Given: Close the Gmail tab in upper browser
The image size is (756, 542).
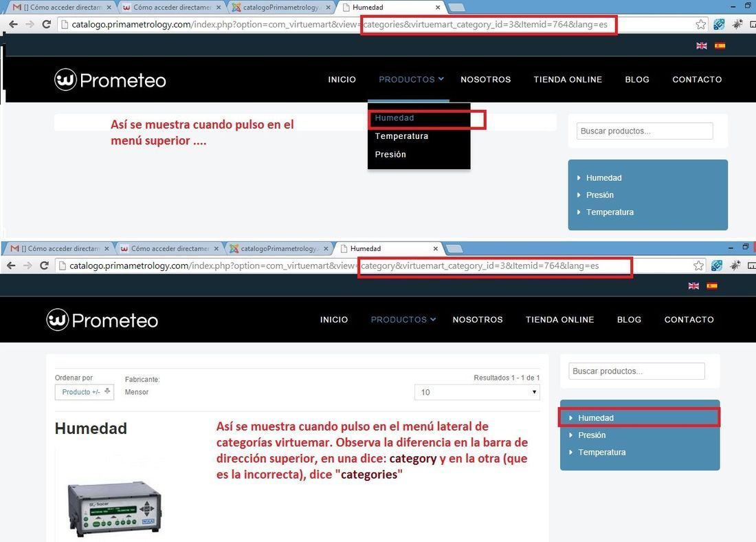Looking at the screenshot, I should click(x=109, y=8).
